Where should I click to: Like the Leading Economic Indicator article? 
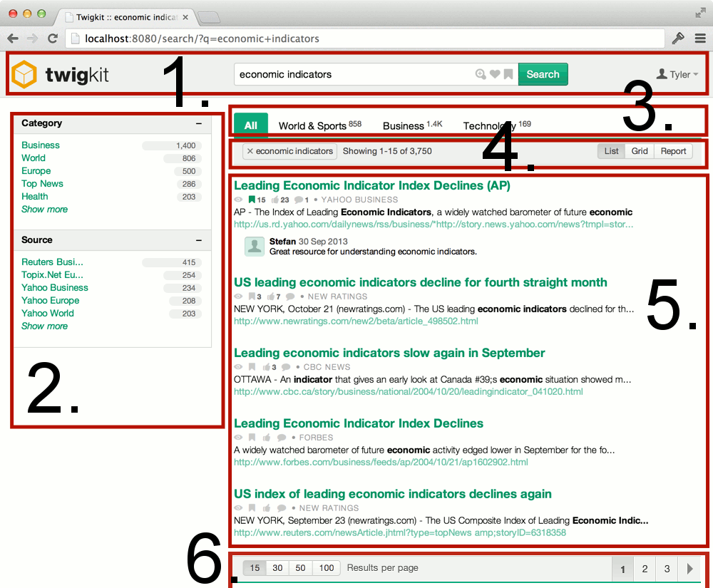point(276,200)
